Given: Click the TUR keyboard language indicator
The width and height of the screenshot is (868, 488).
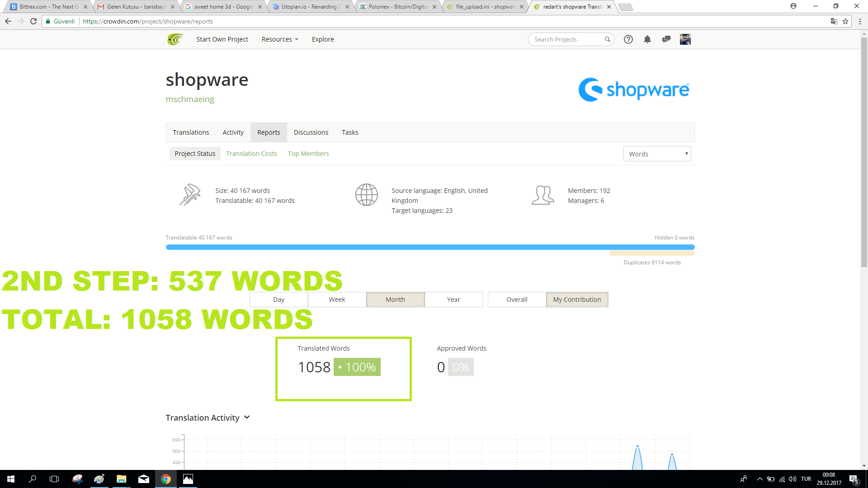Looking at the screenshot, I should 806,479.
